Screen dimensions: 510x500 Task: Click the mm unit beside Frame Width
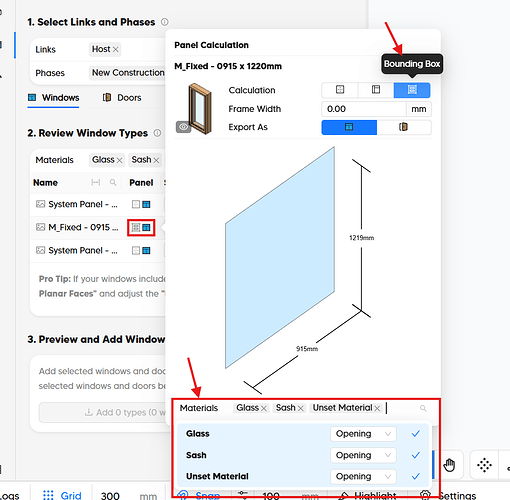(419, 109)
